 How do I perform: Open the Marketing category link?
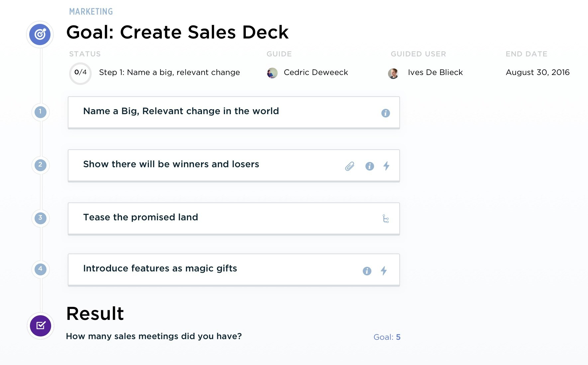91,12
